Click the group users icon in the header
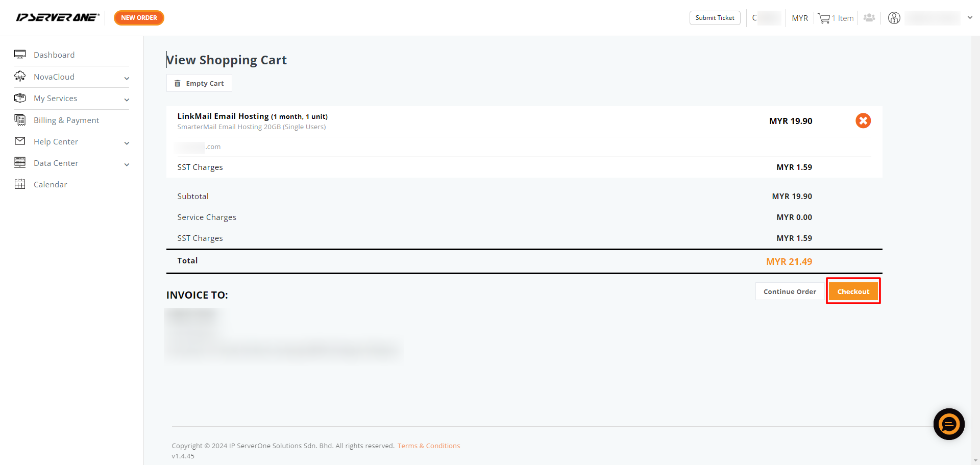The height and width of the screenshot is (465, 980). click(869, 18)
